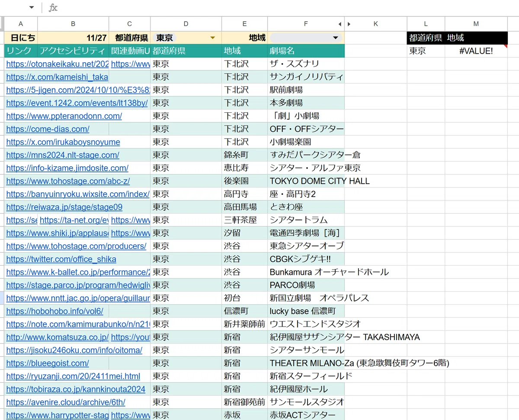
Task: Click the 11/27 date cell
Action: pos(73,38)
